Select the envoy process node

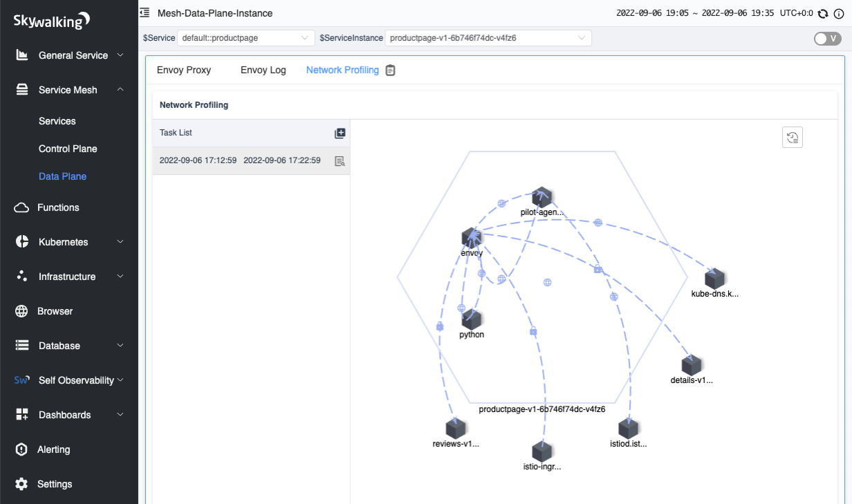[x=472, y=239]
